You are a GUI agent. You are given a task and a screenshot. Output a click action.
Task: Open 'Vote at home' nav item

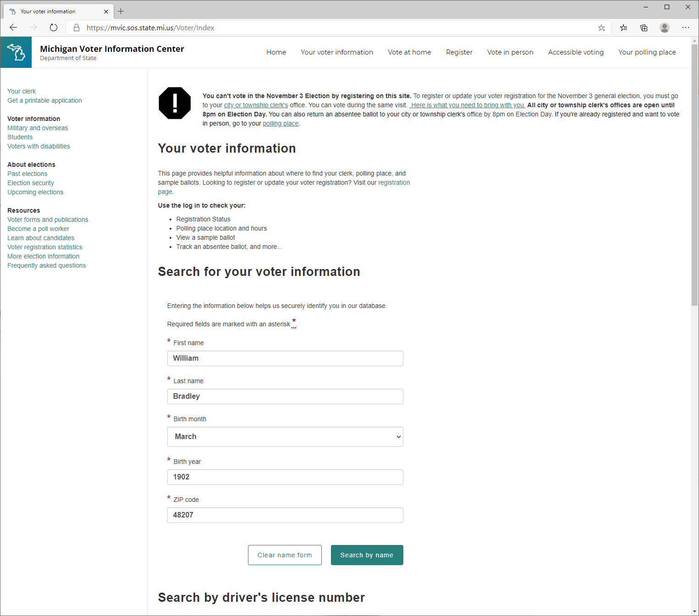pyautogui.click(x=409, y=52)
